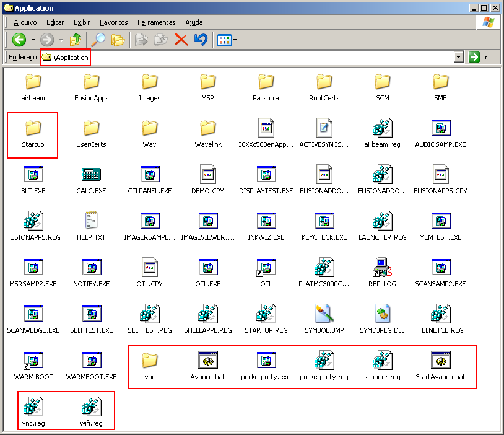Open the Editar menu
This screenshot has width=504, height=435.
pyautogui.click(x=55, y=22)
